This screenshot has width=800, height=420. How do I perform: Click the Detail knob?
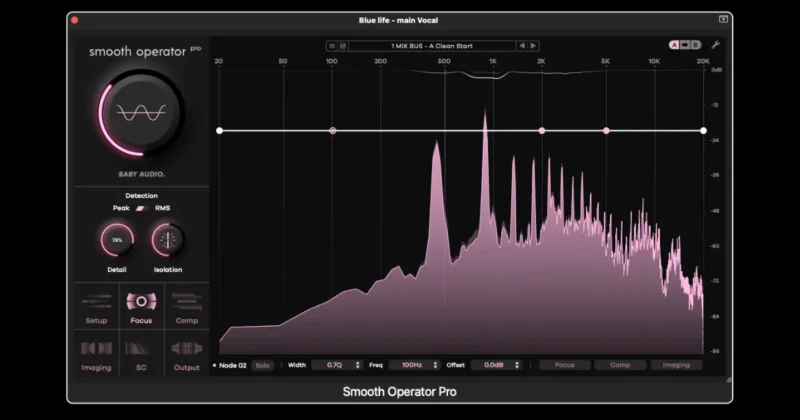pyautogui.click(x=117, y=240)
